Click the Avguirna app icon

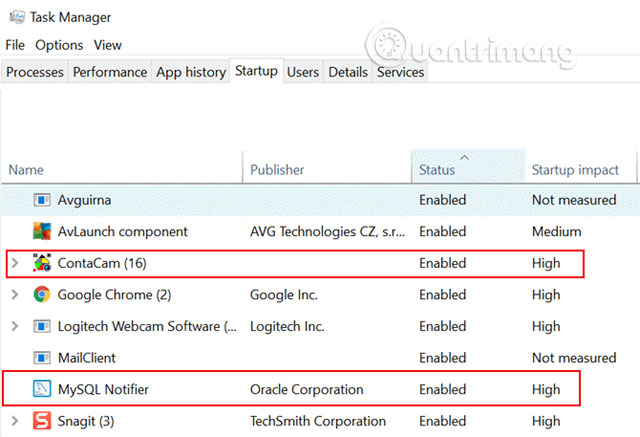pyautogui.click(x=42, y=200)
